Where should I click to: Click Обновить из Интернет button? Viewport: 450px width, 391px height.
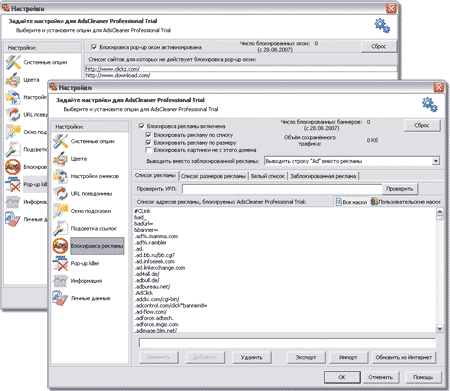[404, 357]
